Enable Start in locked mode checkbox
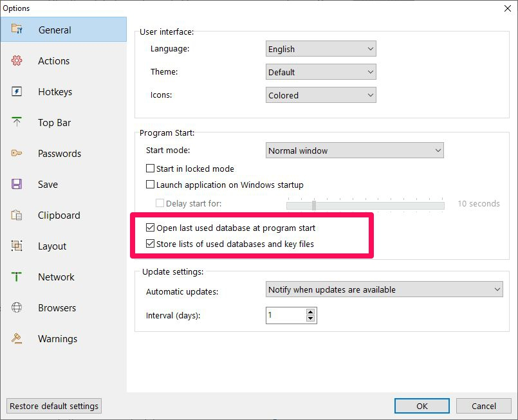Screen dimensions: 518x420 (x=151, y=169)
